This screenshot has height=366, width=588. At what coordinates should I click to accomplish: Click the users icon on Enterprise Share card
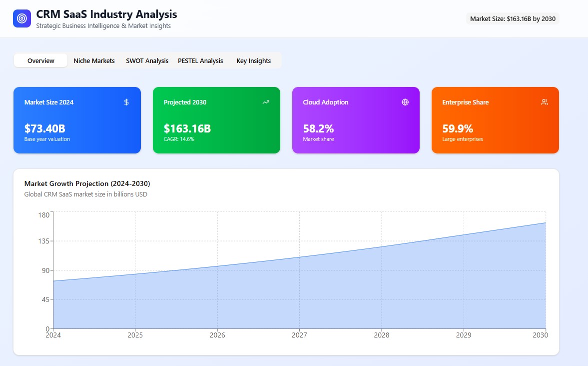coord(545,102)
